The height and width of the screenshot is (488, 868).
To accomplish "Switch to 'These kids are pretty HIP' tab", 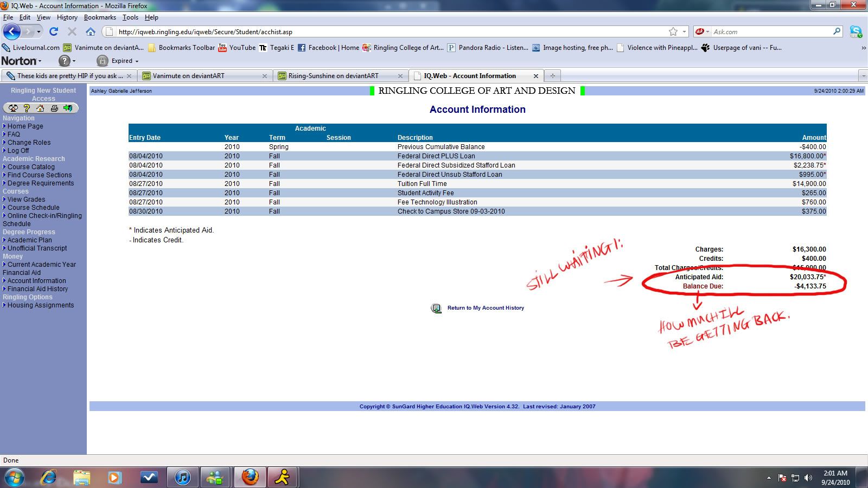I will click(69, 76).
